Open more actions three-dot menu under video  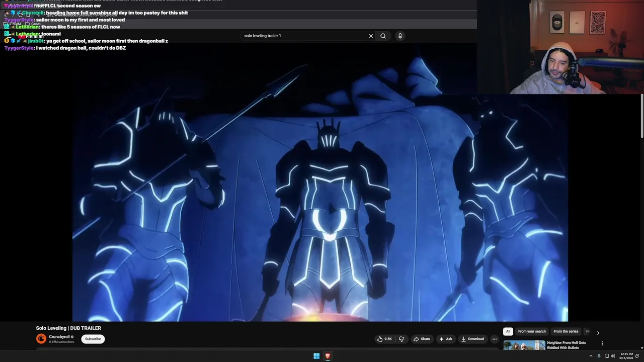pos(494,339)
